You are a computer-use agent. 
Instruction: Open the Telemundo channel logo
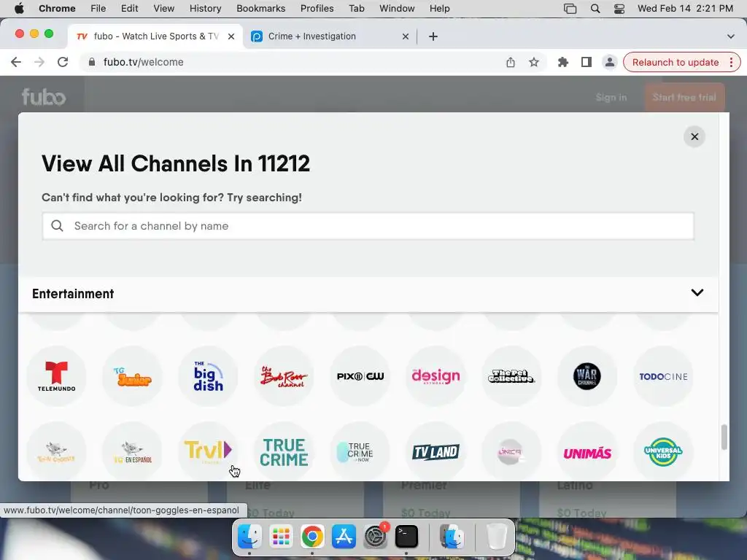pos(56,376)
